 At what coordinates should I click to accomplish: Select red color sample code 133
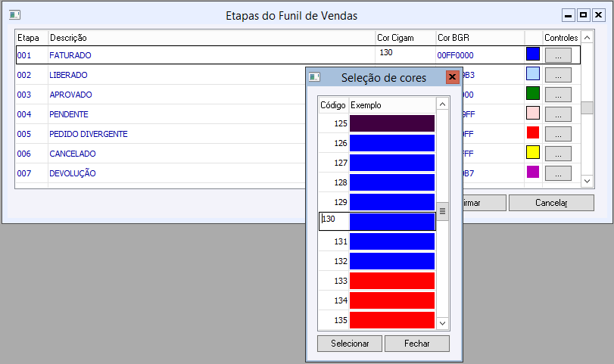click(x=392, y=281)
